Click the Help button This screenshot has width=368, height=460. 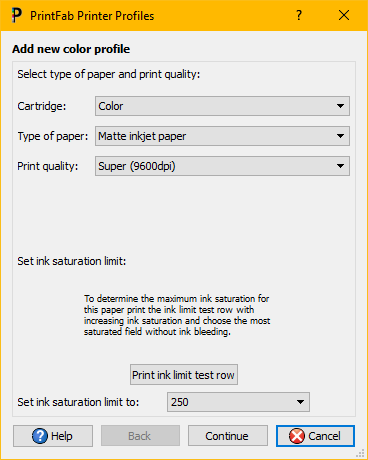pyautogui.click(x=53, y=436)
